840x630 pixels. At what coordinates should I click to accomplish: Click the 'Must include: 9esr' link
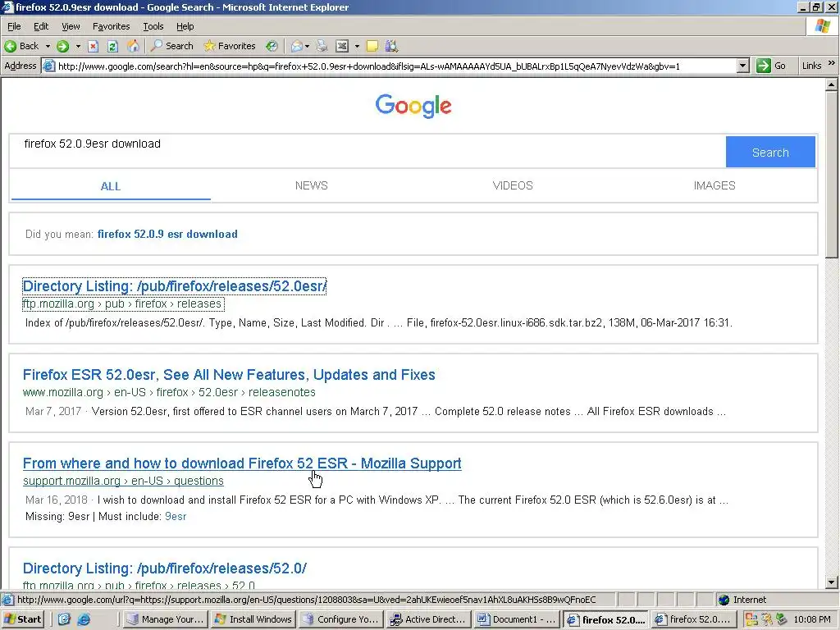pyautogui.click(x=176, y=517)
